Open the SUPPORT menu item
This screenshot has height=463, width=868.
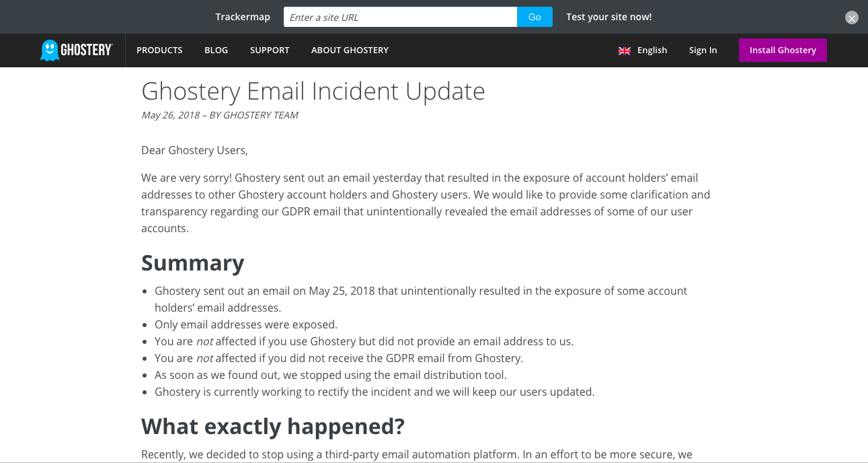pyautogui.click(x=270, y=50)
